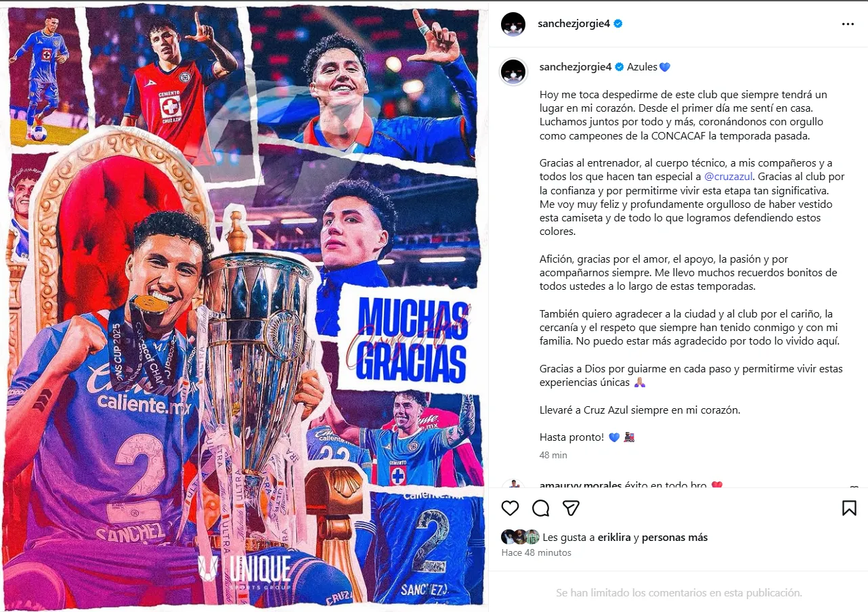Open the three-dot more options menu
This screenshot has width=868, height=612.
[x=848, y=24]
